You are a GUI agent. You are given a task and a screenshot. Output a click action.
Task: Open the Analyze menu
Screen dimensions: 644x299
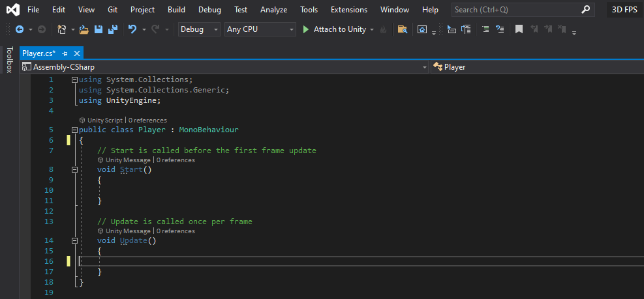pos(274,9)
